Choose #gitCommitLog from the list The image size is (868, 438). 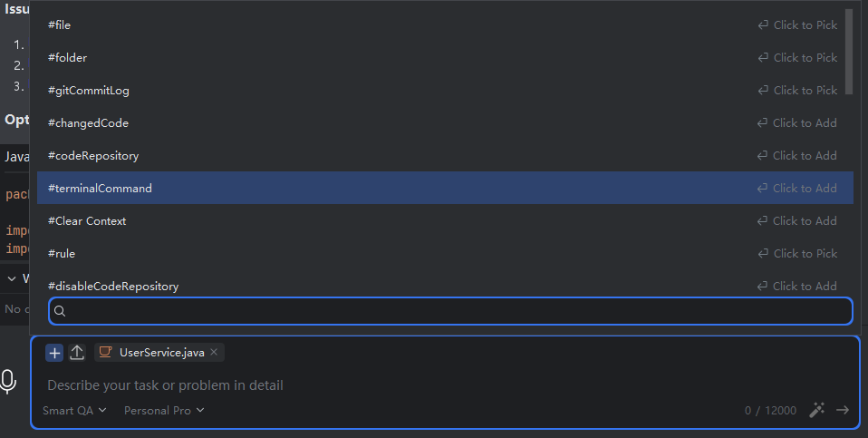(89, 91)
